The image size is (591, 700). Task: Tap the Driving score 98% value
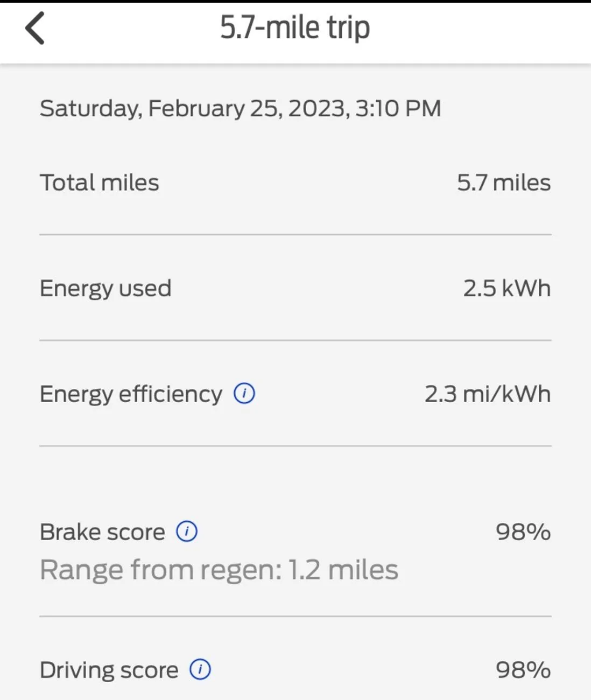523,670
